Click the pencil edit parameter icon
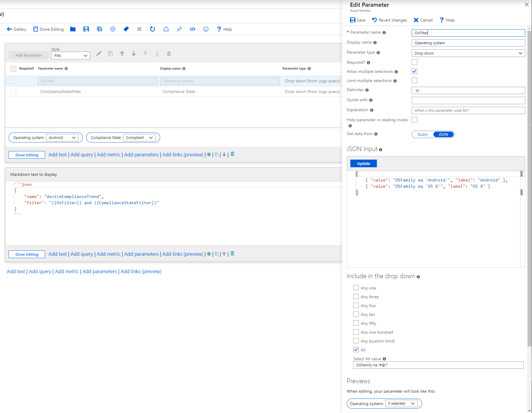Screen dimensions: 532x413 (x=99, y=54)
